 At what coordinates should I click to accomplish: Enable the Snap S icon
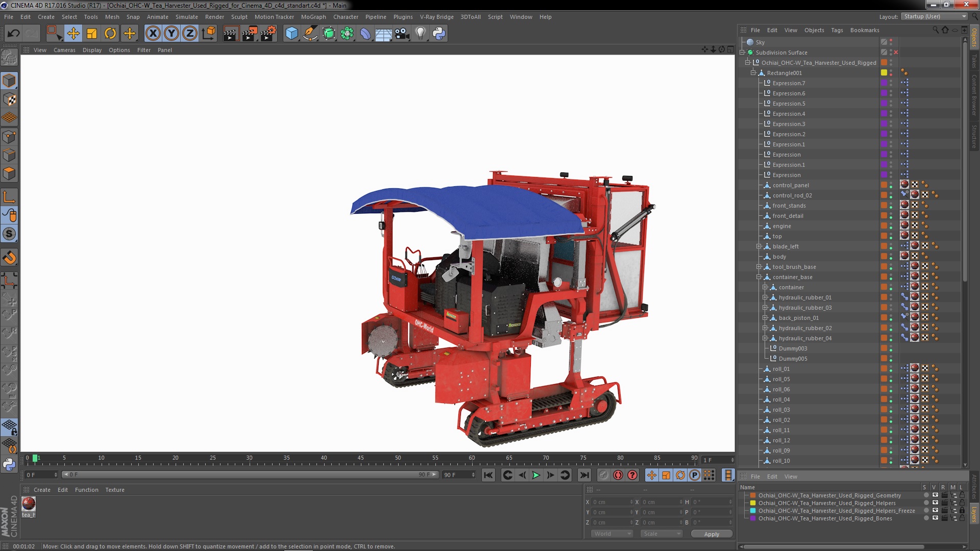[9, 234]
